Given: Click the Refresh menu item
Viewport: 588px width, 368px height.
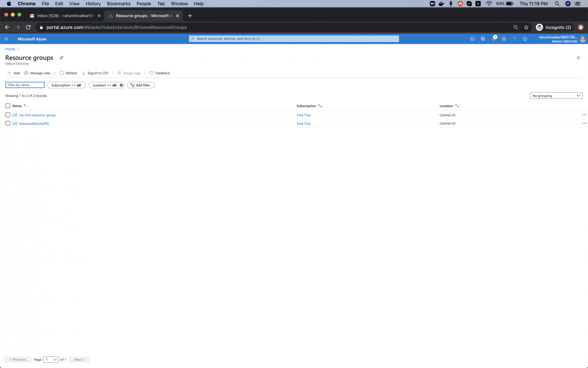Looking at the screenshot, I should click(x=68, y=73).
